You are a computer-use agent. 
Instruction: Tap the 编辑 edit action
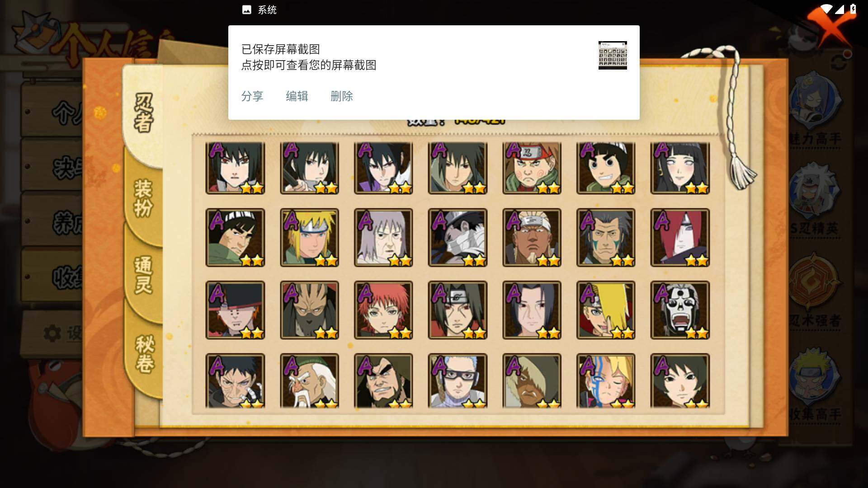(297, 96)
